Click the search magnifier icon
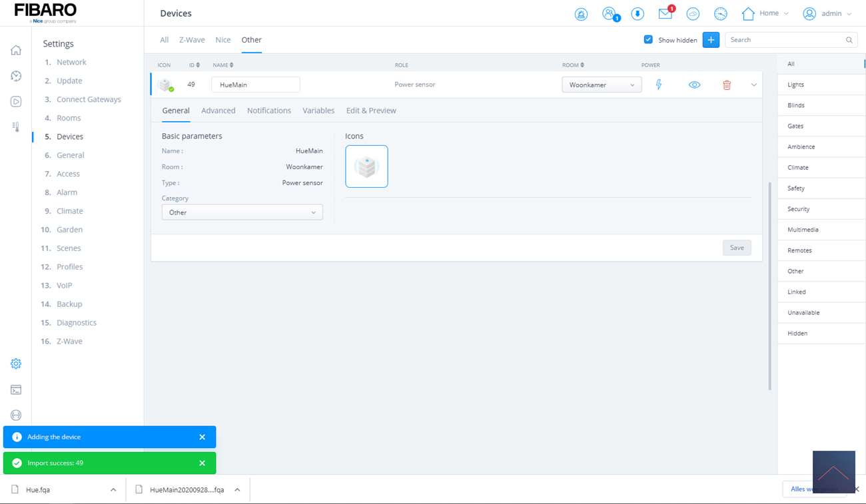The height and width of the screenshot is (504, 866). pos(849,40)
